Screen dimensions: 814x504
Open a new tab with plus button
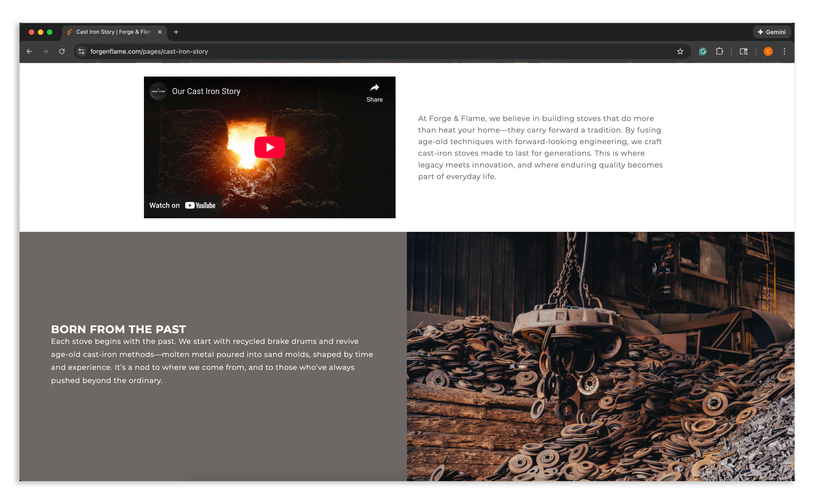tap(176, 32)
